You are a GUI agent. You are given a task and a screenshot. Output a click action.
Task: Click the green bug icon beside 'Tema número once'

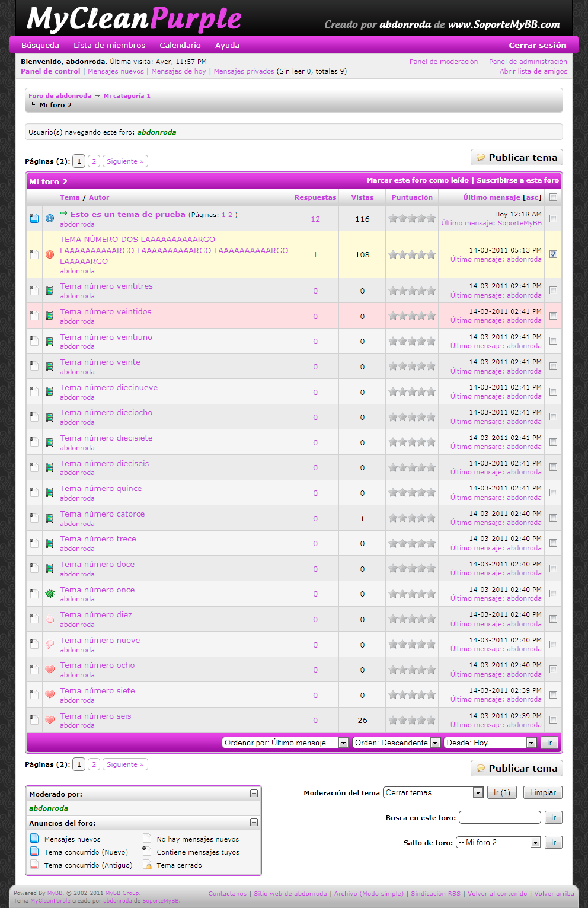point(50,594)
